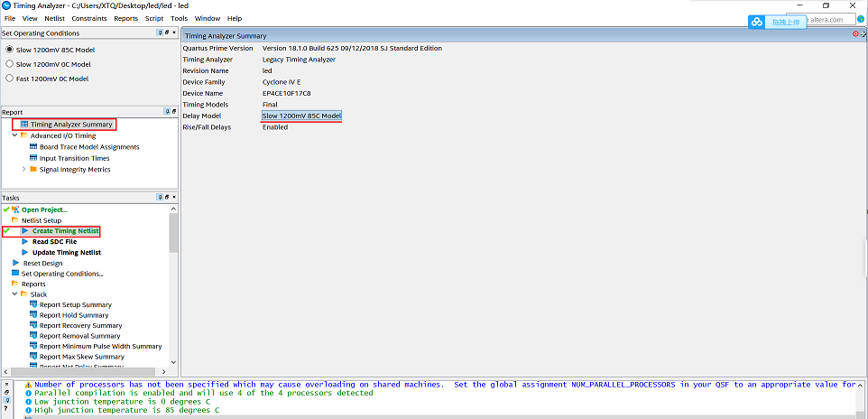Tasks panel: horizontal scrollbar right arrow
The height and width of the screenshot is (419, 868).
tap(163, 371)
